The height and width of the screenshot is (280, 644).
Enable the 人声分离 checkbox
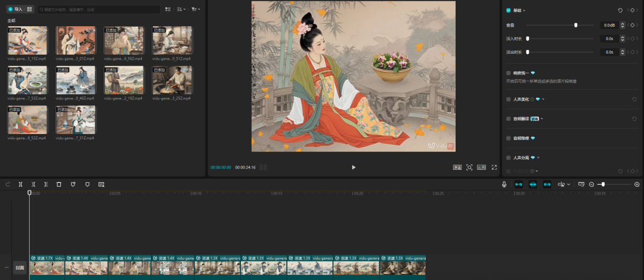[x=509, y=158]
